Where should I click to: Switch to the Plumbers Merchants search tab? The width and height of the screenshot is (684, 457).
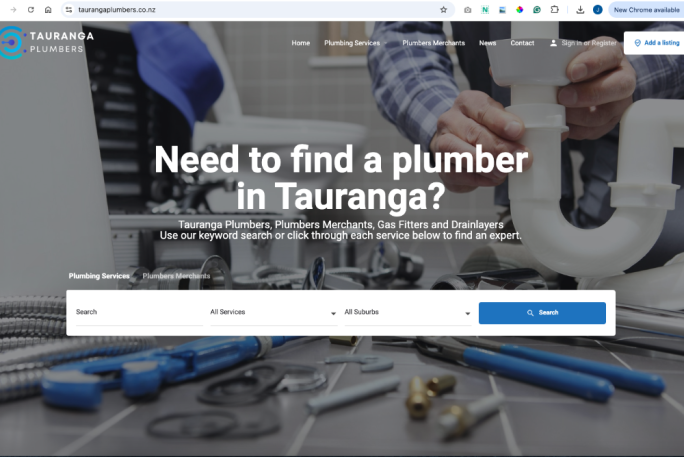(176, 276)
